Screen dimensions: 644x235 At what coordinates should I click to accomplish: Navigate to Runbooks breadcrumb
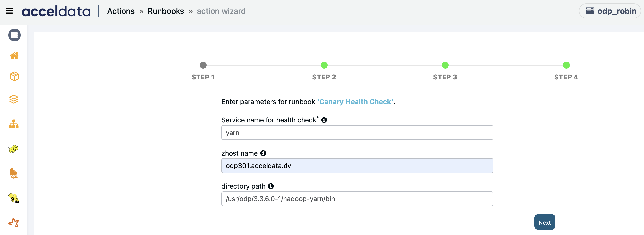click(166, 11)
